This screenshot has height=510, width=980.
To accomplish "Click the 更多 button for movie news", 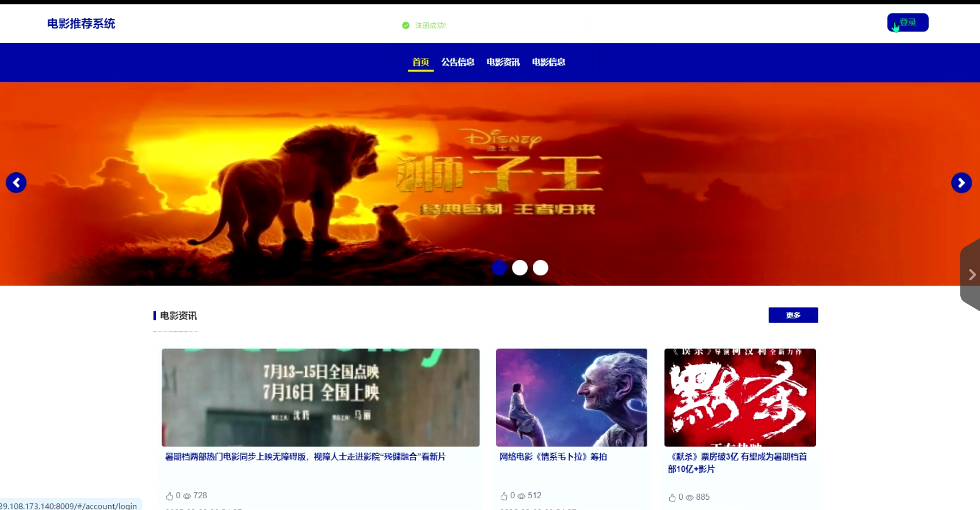I will coord(793,315).
